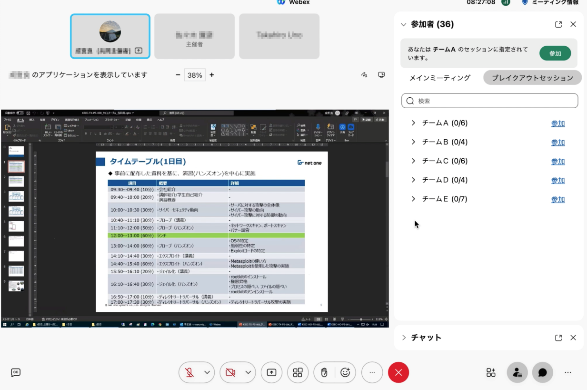Toggle the chat panel button
Screen dimensions: 587x390
point(542,372)
